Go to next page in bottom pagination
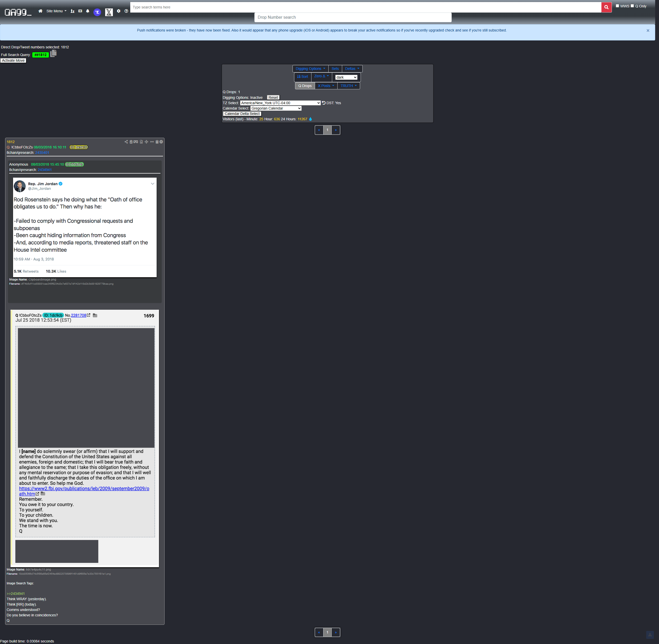 click(336, 632)
